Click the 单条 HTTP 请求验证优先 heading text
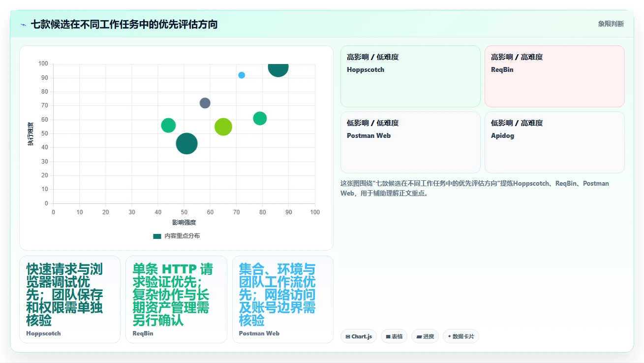 tap(173, 295)
